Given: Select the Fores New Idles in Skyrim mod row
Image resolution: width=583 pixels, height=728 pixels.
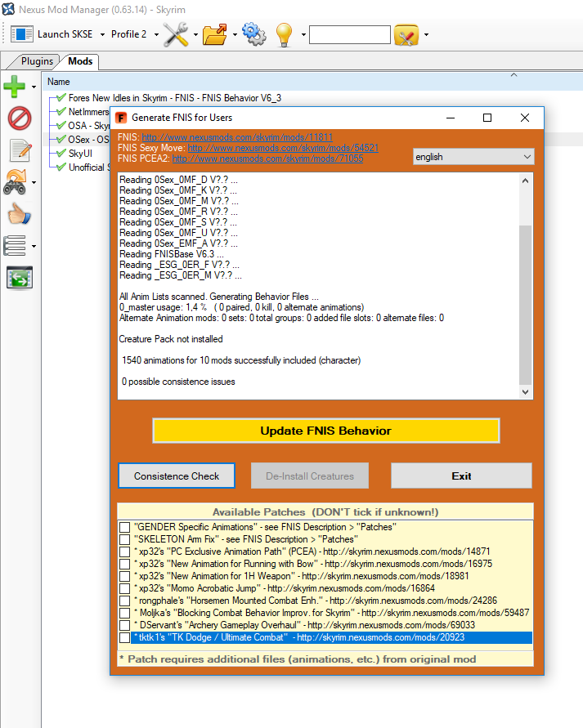Looking at the screenshot, I should [x=175, y=98].
